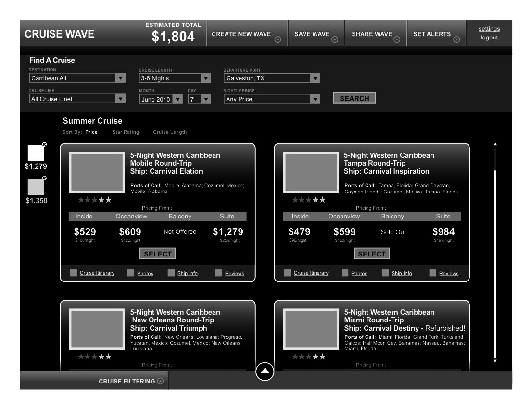Click Photos icon on Carnival Elation card
The width and height of the screenshot is (532, 409).
coord(131,273)
